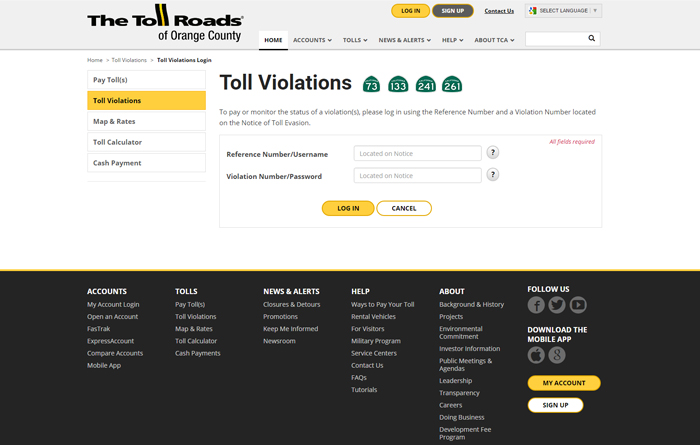
Task: Open footer Military Program link
Action: [x=375, y=341]
